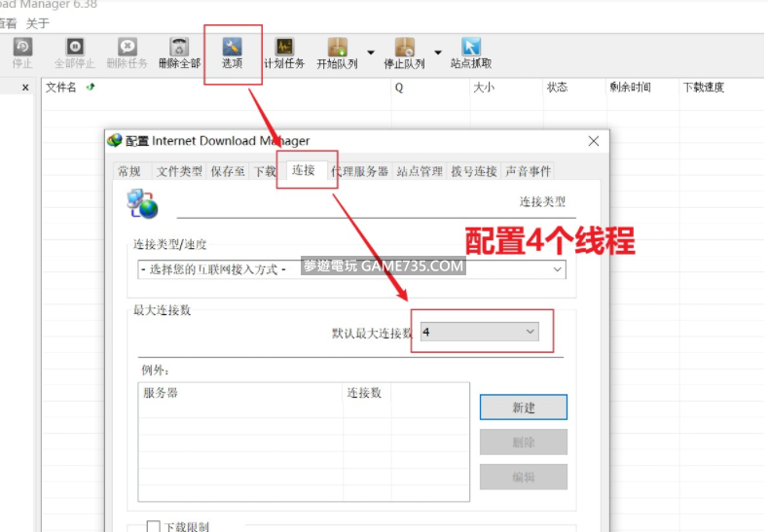Screen dimensions: 768x532
Task: Switch to the 下载 tab
Action: (x=265, y=171)
